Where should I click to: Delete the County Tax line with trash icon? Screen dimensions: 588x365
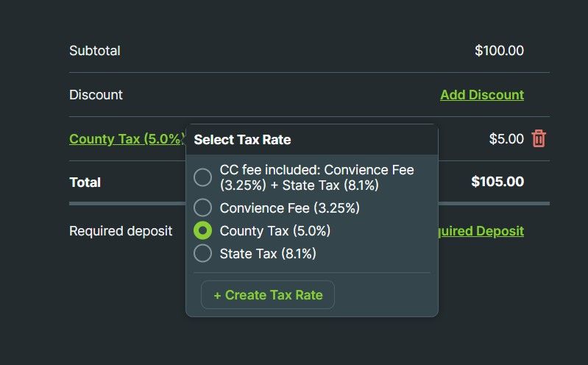539,138
